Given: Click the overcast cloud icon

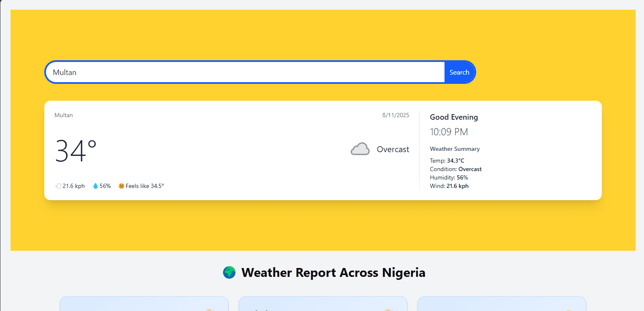Looking at the screenshot, I should pos(360,149).
